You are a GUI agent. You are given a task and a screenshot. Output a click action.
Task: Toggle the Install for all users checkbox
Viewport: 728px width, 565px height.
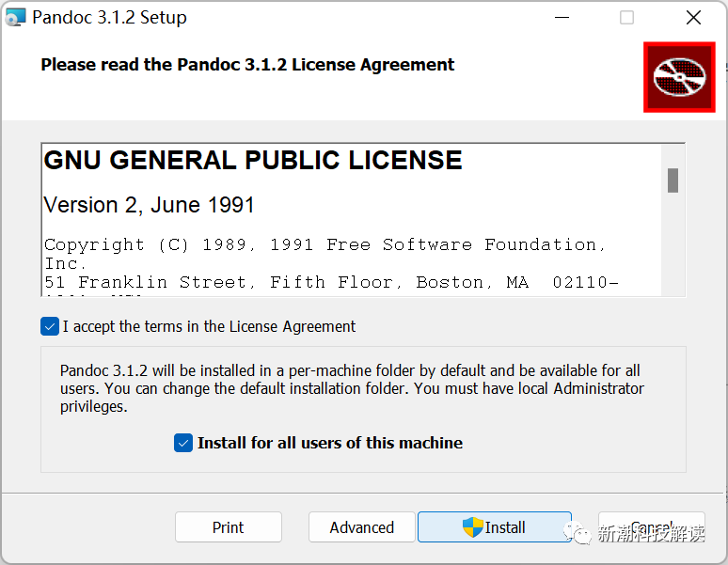click(183, 443)
